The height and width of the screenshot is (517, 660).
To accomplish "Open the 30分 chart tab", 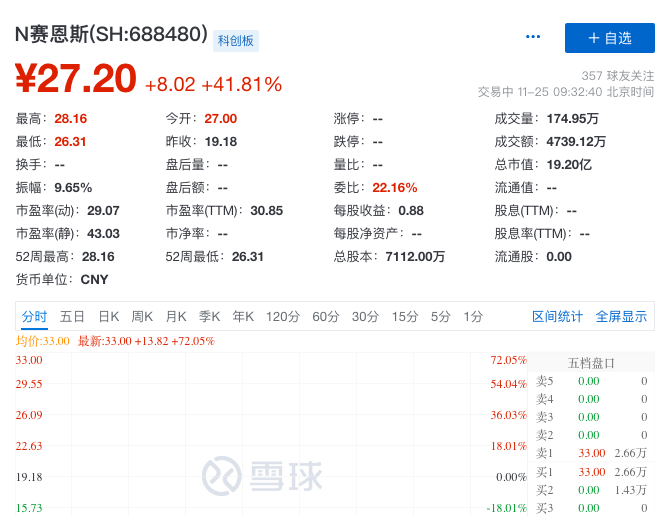I will coord(365,316).
